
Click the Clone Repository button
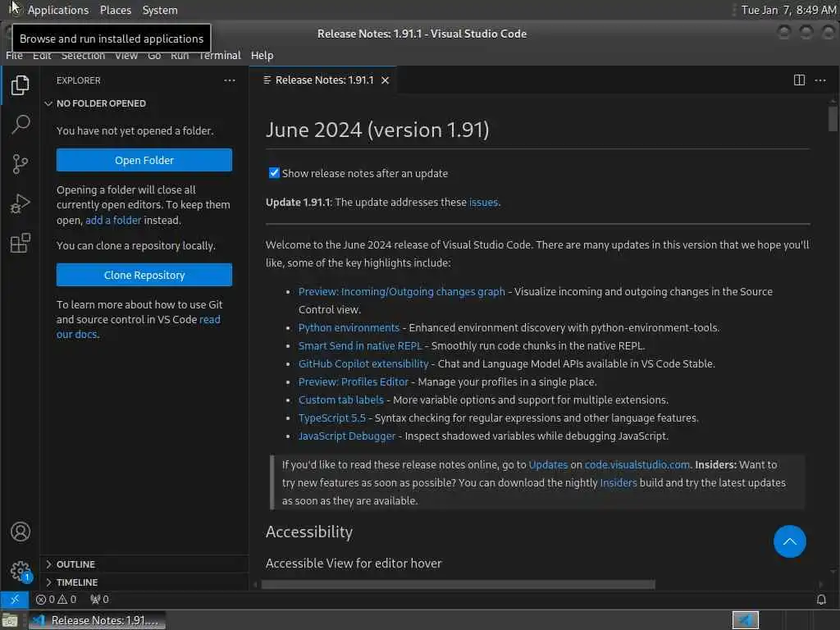coord(144,275)
